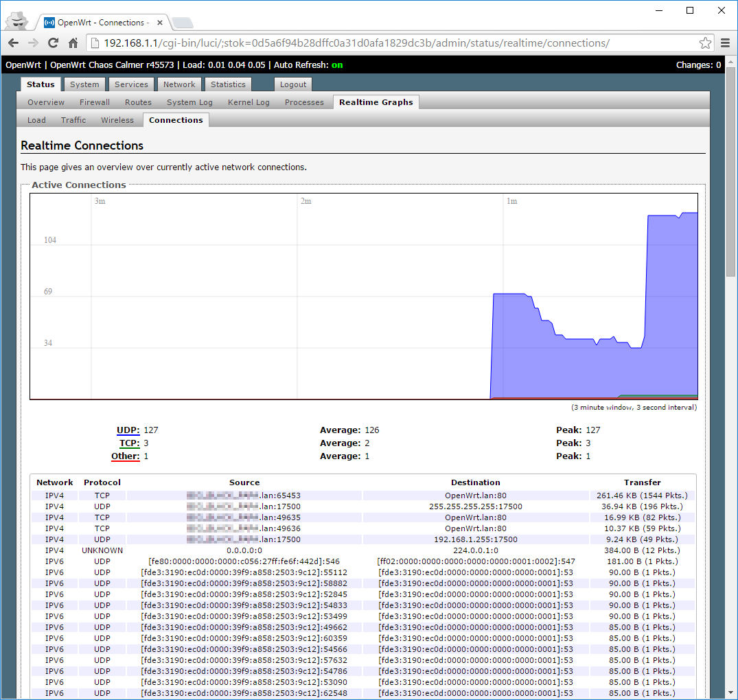Switch to the Network tab
The height and width of the screenshot is (700, 738).
point(179,84)
